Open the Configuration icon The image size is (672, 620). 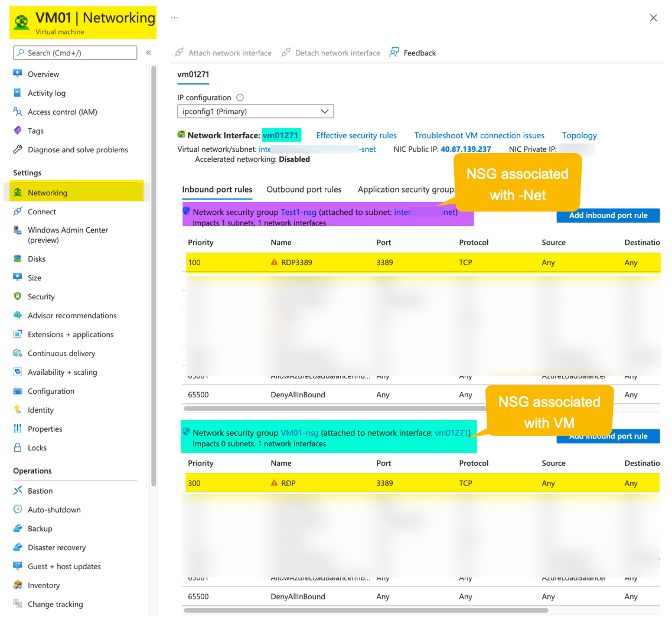pyautogui.click(x=18, y=391)
